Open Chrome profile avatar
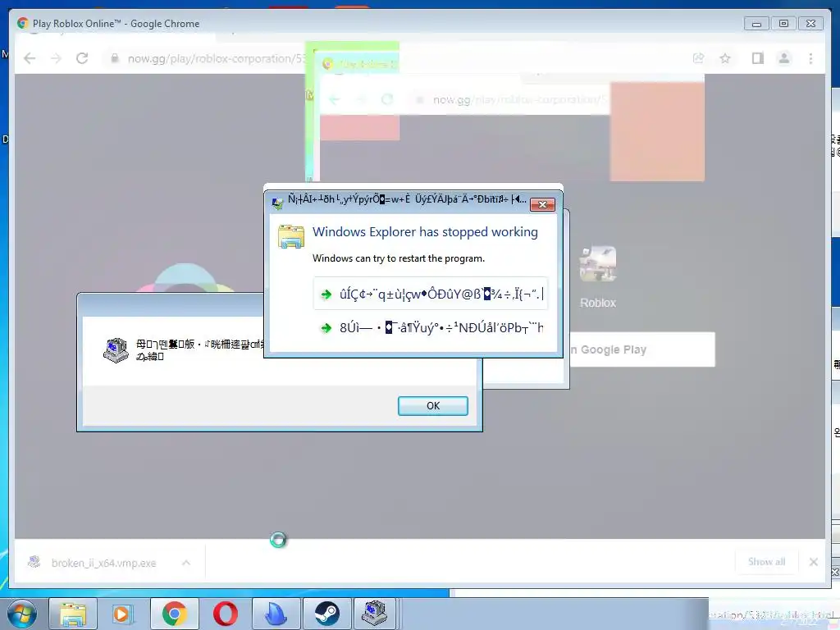The image size is (840, 630). (x=783, y=58)
